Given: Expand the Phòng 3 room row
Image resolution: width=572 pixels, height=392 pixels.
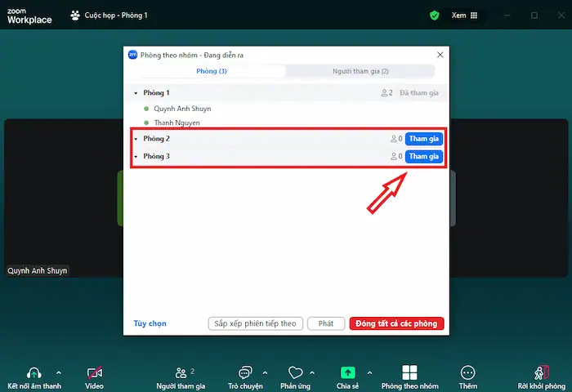Looking at the screenshot, I should click(136, 156).
